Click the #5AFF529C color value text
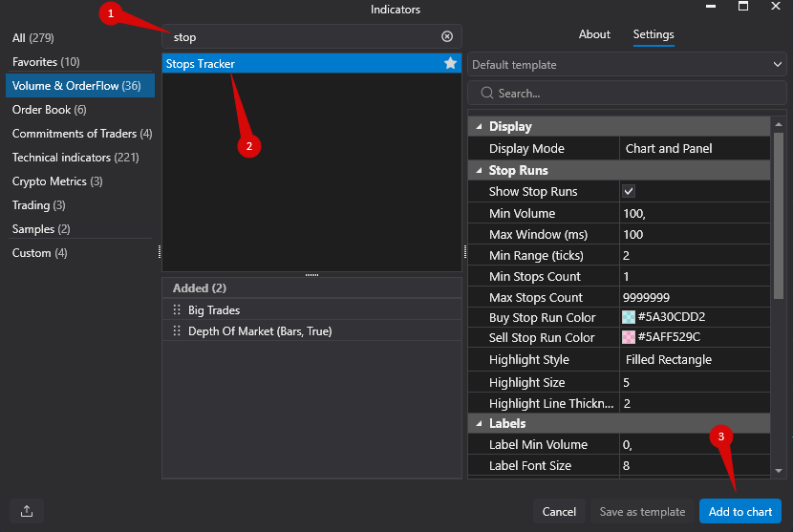793x532 pixels. coord(669,337)
